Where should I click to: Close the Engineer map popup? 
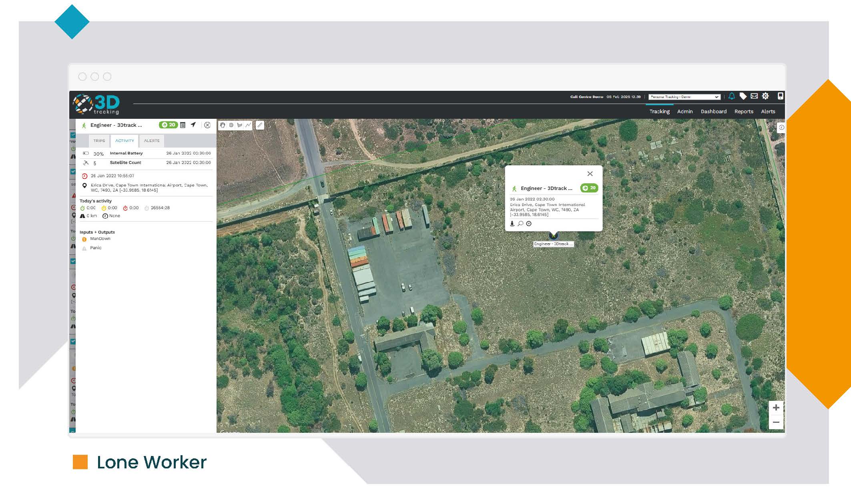click(x=590, y=174)
